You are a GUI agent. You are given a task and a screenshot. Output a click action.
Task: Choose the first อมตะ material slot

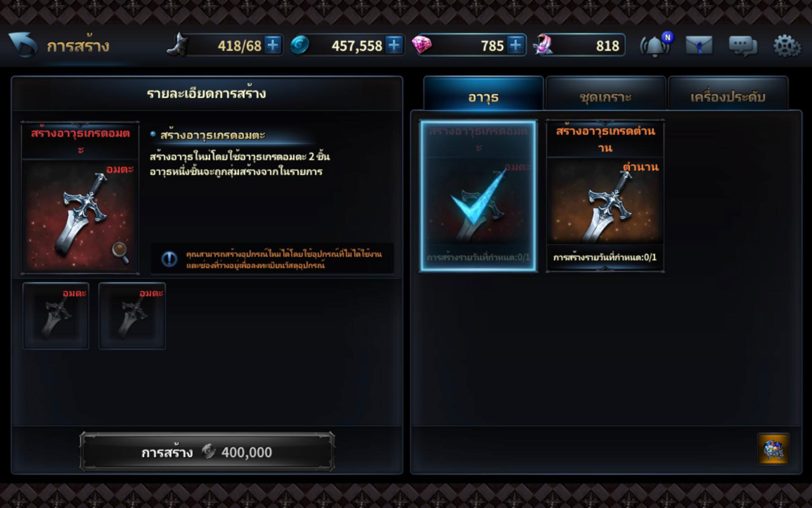[x=56, y=316]
